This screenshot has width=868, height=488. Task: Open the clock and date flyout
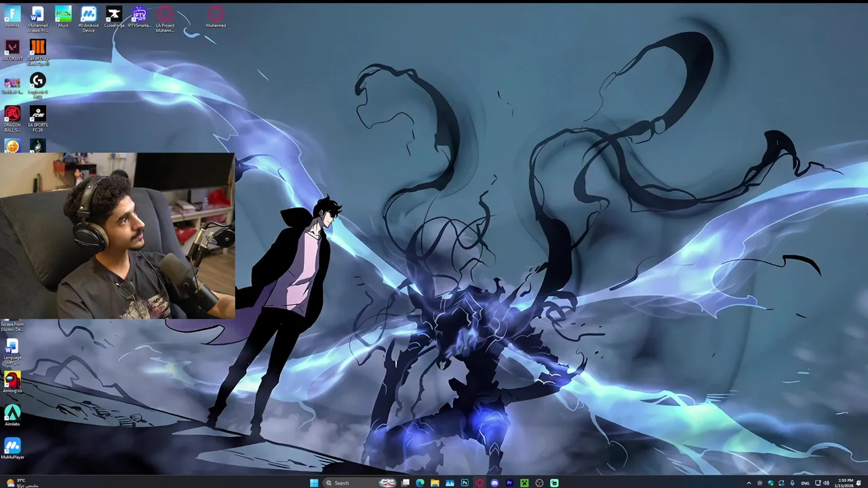[846, 483]
